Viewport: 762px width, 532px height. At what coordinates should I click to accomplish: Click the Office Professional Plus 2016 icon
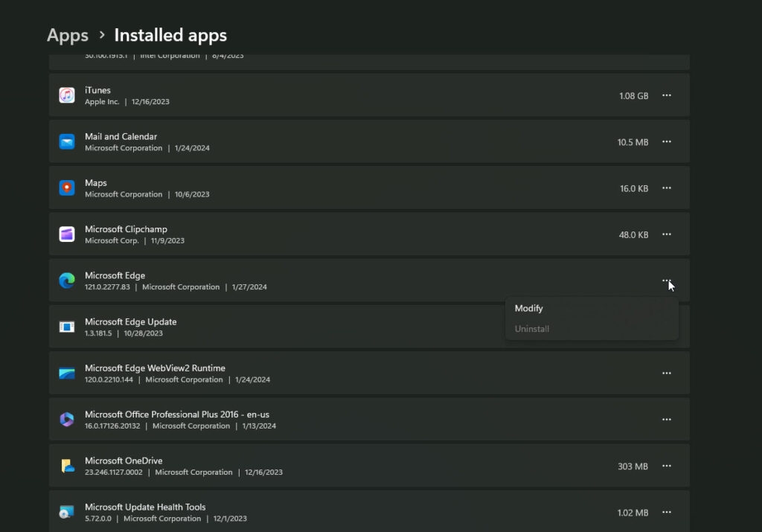67,420
